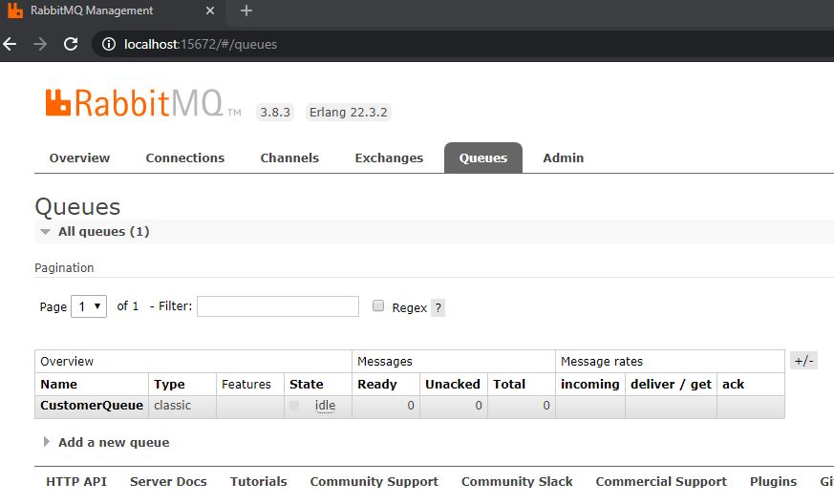Sort by ack rate column
The width and height of the screenshot is (834, 504).
733,385
